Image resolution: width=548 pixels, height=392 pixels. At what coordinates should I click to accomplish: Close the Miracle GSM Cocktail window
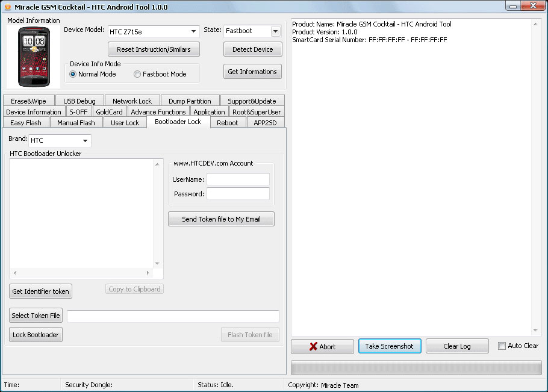[533, 5]
